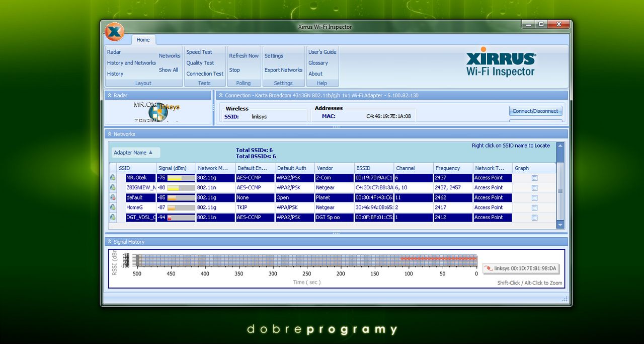The height and width of the screenshot is (344, 644).
Task: Click the networks list scroll-up arrow
Action: click(560, 146)
